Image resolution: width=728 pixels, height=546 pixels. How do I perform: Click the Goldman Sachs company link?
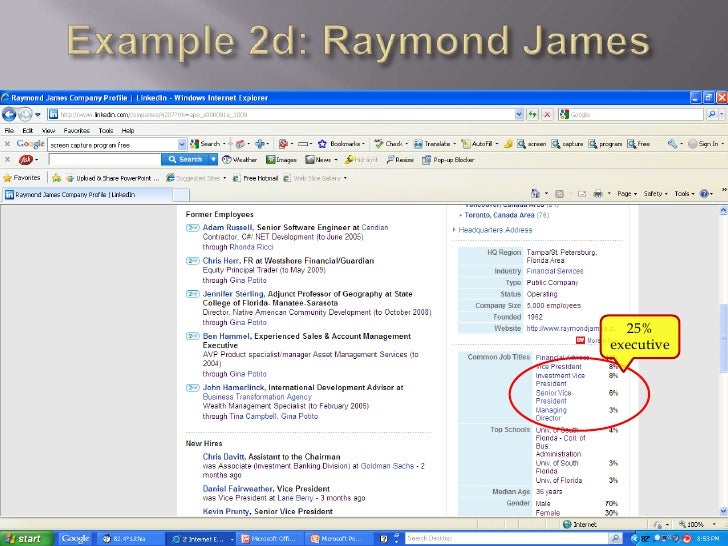click(387, 466)
